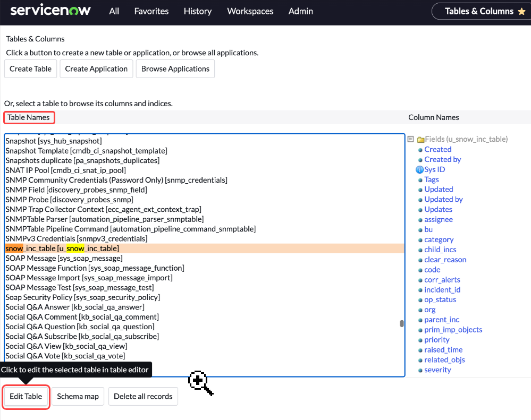Viewport: 531px width, 420px height.
Task: Select the Snapshot Template table row
Action: tap(205, 151)
